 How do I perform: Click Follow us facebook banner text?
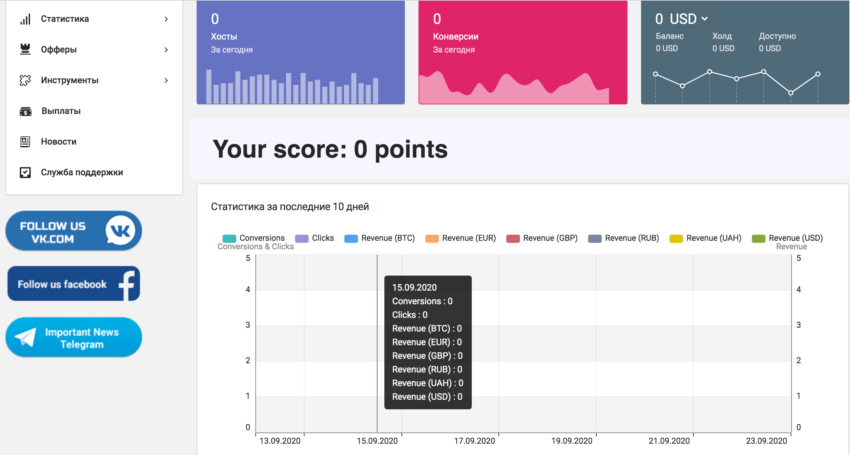tap(62, 285)
